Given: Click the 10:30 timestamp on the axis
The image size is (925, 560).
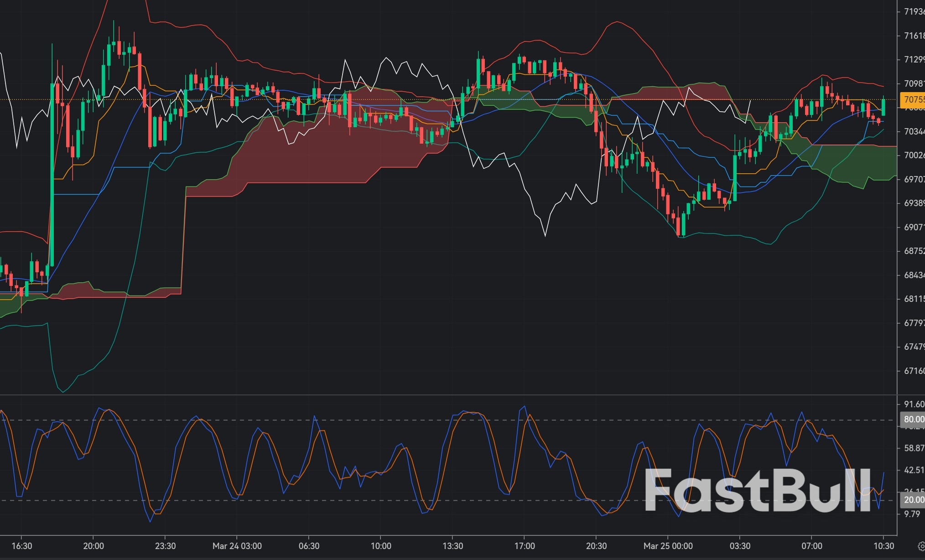Looking at the screenshot, I should point(884,545).
